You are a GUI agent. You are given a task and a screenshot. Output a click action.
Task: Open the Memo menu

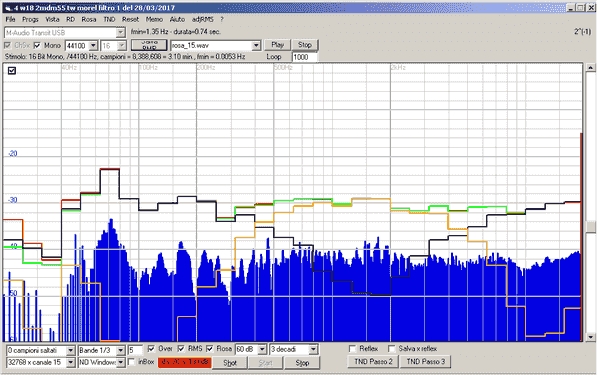(154, 20)
